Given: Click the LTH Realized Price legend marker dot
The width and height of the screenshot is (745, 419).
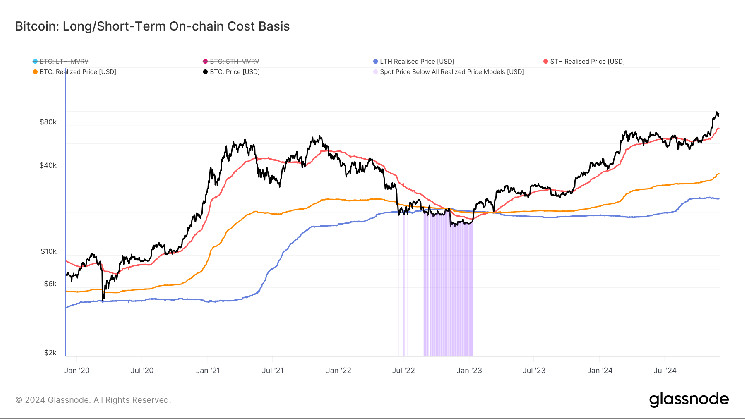Looking at the screenshot, I should tap(375, 63).
